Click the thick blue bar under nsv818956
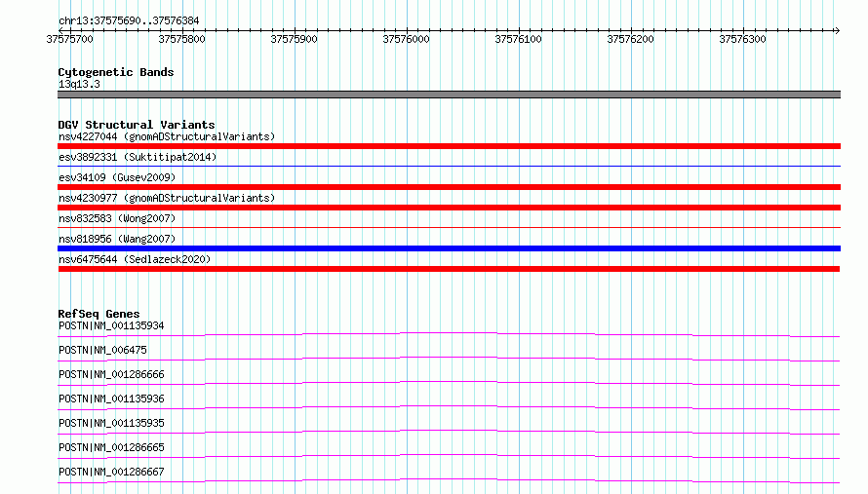Viewport: 868px width, 494px height. (x=449, y=248)
